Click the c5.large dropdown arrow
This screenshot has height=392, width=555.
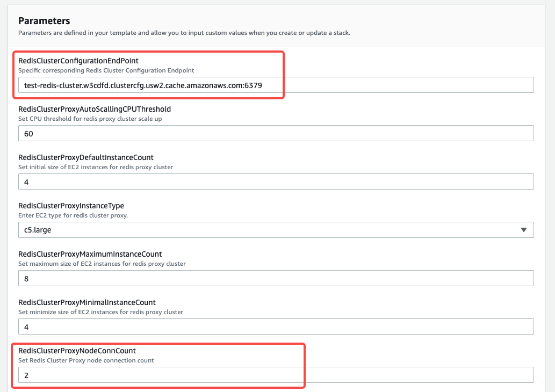click(x=524, y=230)
